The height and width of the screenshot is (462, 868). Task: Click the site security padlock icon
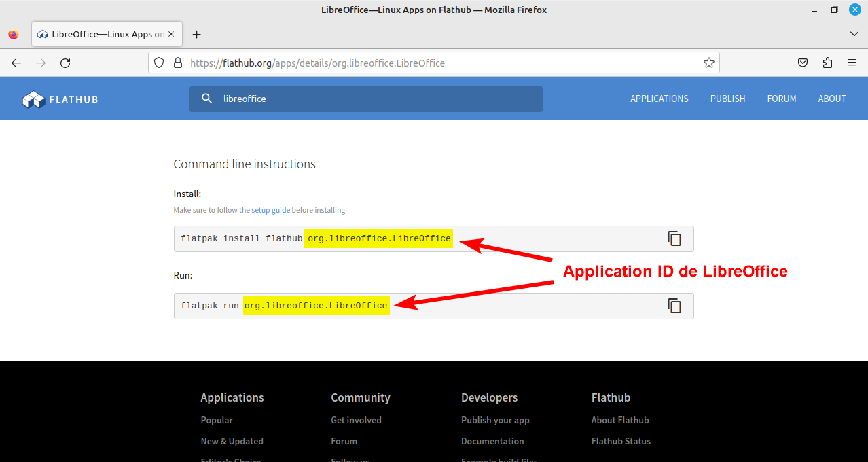click(178, 63)
